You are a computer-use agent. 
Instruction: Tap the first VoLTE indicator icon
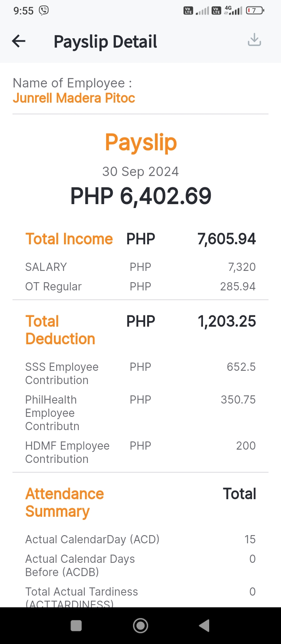pos(188,11)
